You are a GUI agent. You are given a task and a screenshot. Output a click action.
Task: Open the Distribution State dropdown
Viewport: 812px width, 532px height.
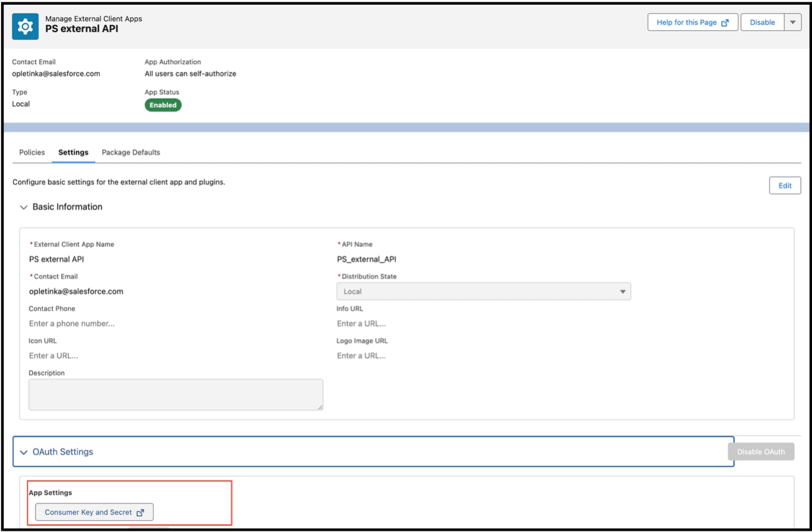[x=483, y=292]
